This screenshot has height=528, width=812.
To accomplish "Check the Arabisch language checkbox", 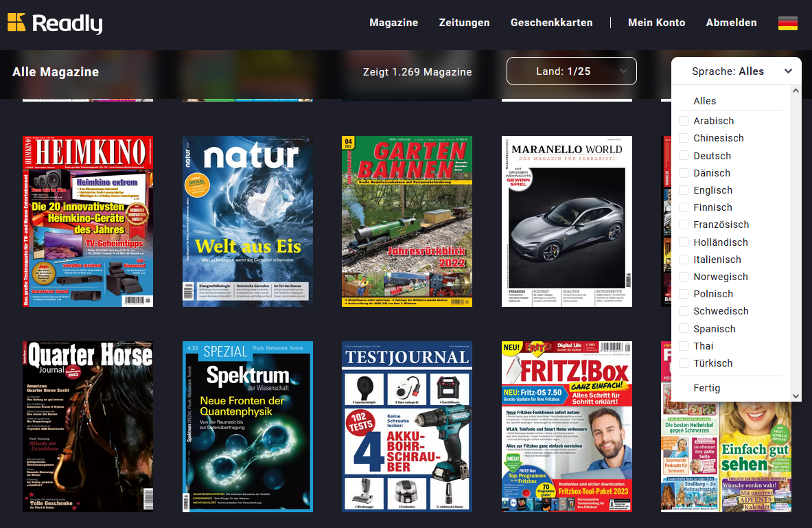I will point(684,121).
